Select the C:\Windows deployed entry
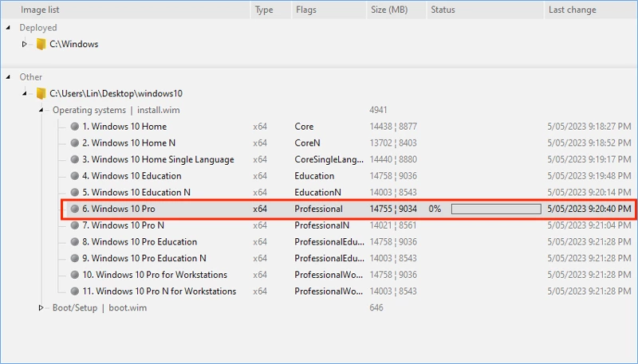Image resolution: width=638 pixels, height=364 pixels. point(73,44)
